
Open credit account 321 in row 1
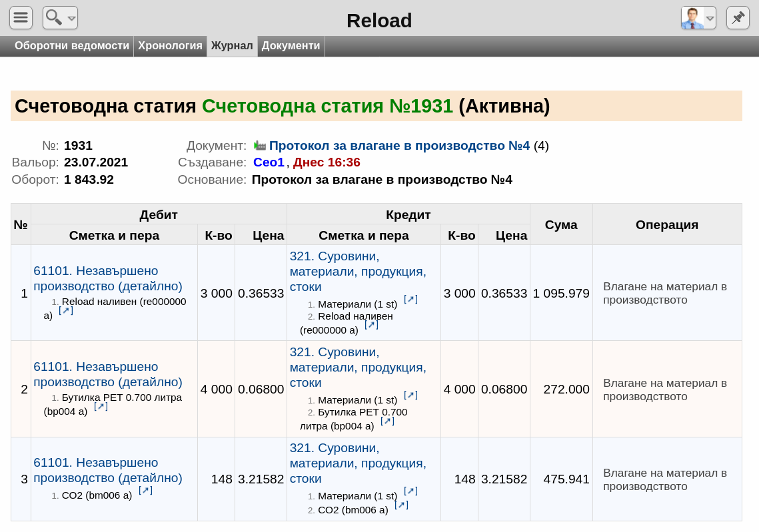[x=358, y=271]
